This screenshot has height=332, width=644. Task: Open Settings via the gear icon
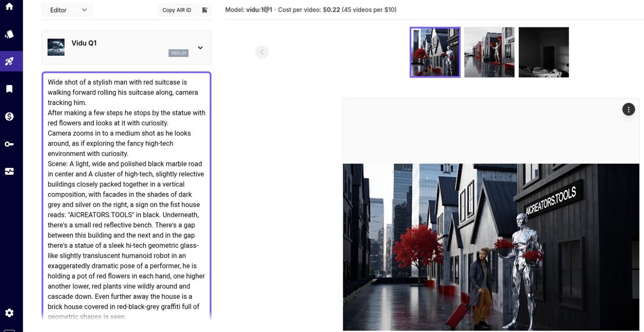click(x=9, y=312)
